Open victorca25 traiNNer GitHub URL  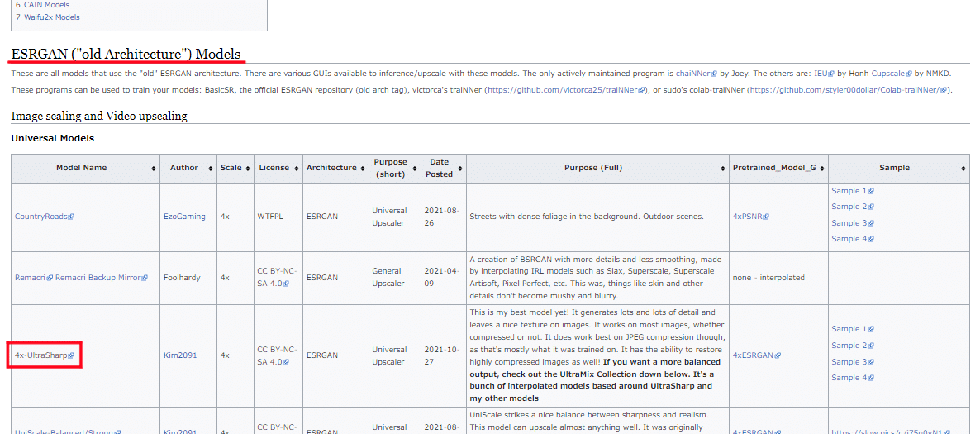(x=566, y=91)
